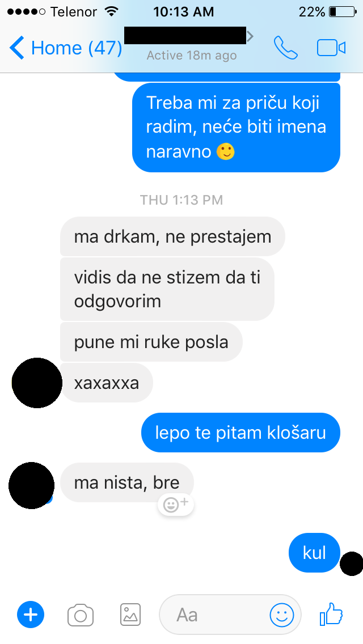Select the "ma drkam, ne prestajem" bubble
This screenshot has height=644, width=363.
tap(172, 236)
